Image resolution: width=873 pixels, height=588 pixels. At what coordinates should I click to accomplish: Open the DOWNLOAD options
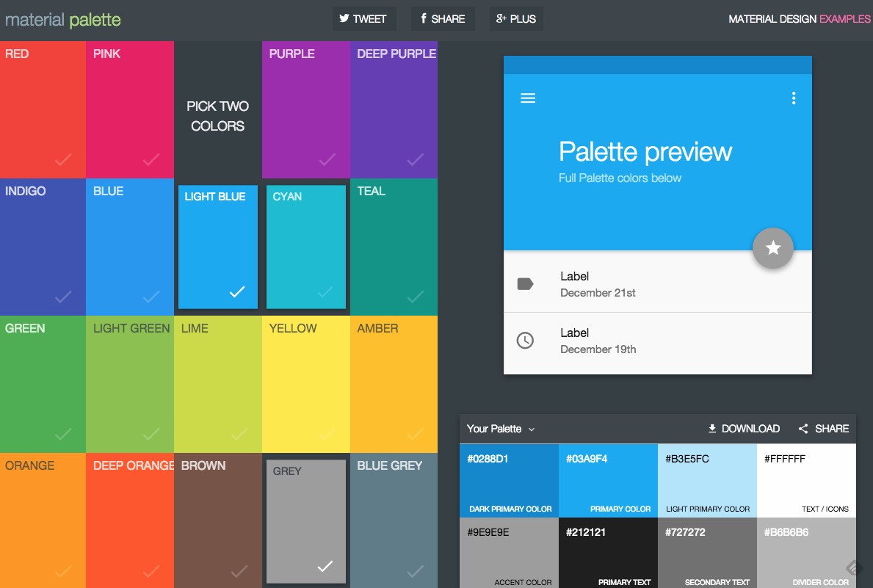pos(743,428)
